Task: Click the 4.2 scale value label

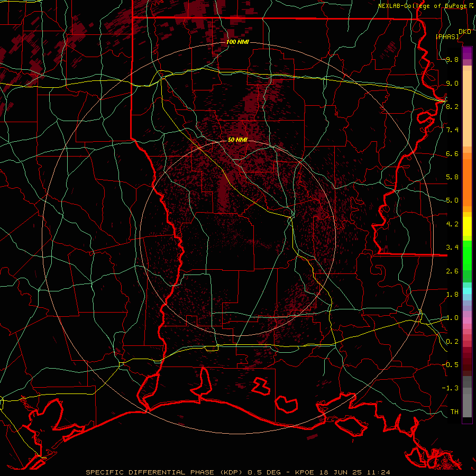Action: (x=452, y=224)
